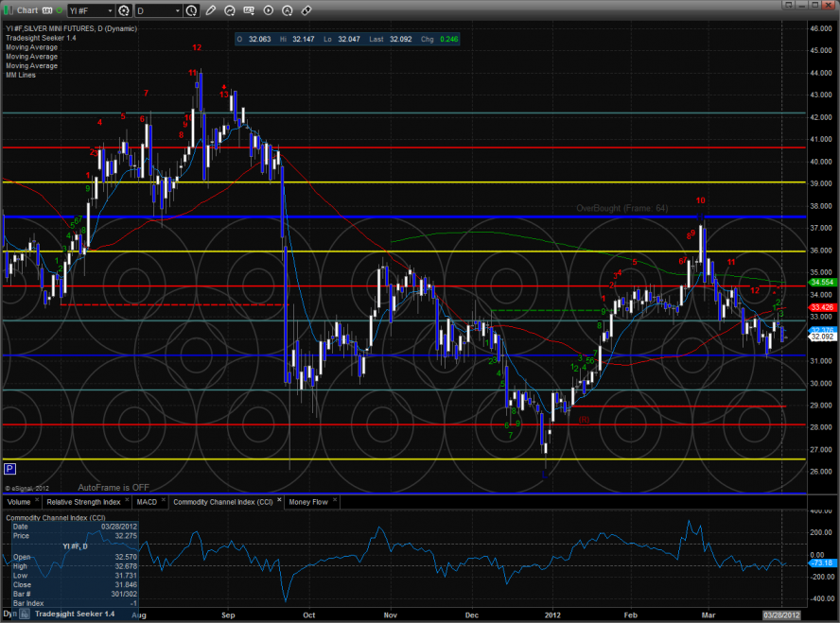Expand the D interval dropdown
Screen dimensions: 840x623
point(177,11)
